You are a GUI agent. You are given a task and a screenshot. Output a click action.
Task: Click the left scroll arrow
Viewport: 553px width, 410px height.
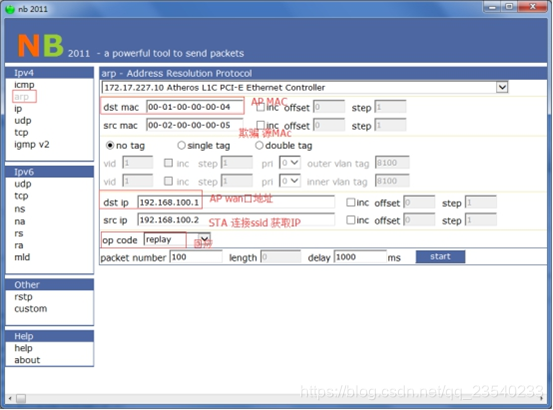[10, 398]
